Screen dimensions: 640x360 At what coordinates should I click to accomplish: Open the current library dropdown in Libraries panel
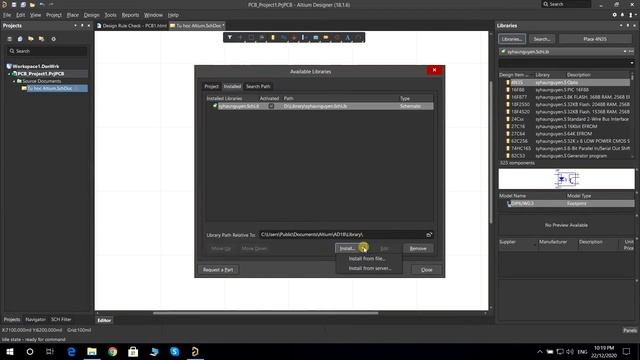[x=624, y=52]
